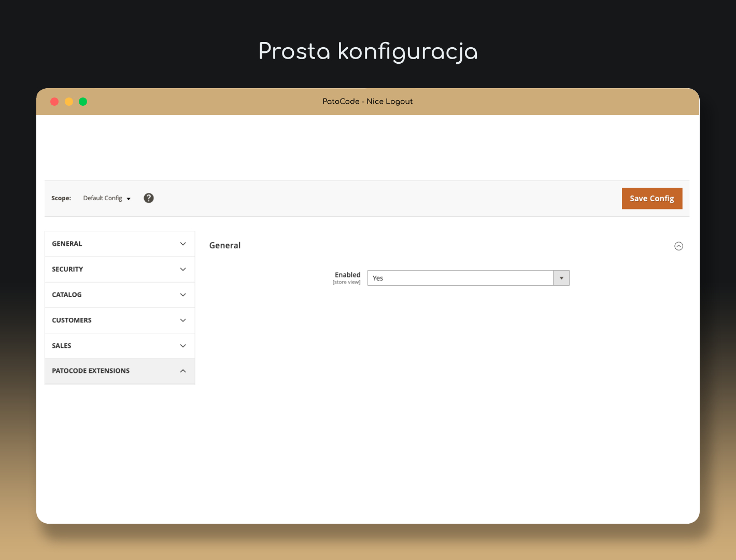Image resolution: width=736 pixels, height=560 pixels.
Task: Click the yellow minimize window dot
Action: tap(69, 102)
